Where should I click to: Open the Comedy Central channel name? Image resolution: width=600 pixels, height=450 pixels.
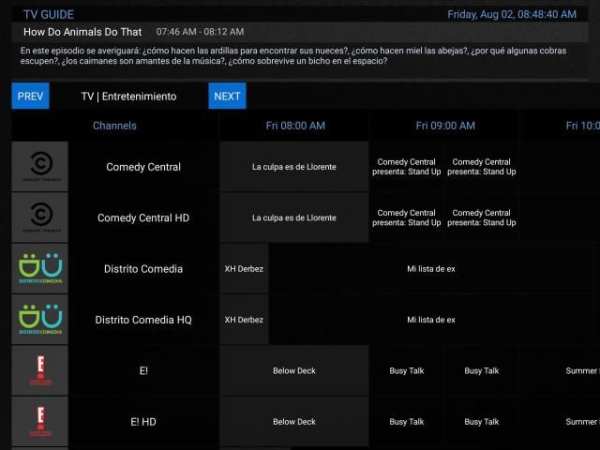(x=143, y=167)
